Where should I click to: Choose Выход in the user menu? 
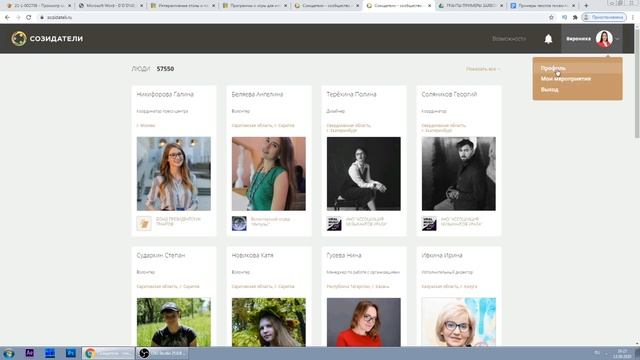point(549,89)
